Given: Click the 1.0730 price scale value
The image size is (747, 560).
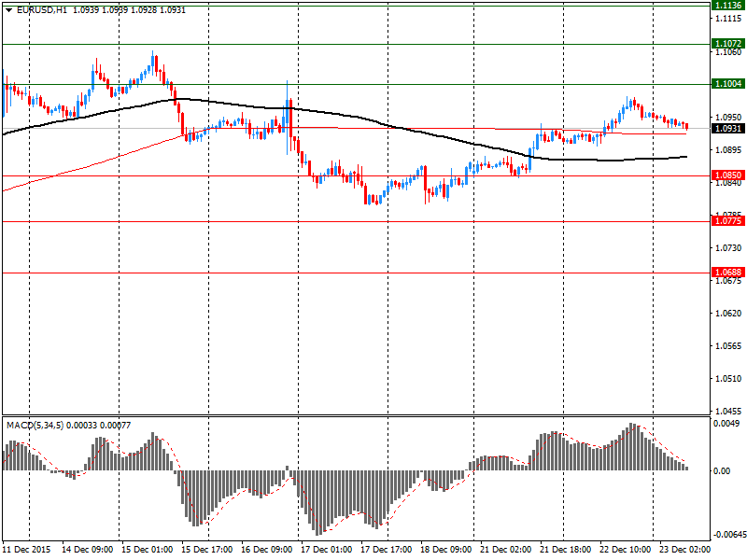Looking at the screenshot, I should tap(728, 247).
